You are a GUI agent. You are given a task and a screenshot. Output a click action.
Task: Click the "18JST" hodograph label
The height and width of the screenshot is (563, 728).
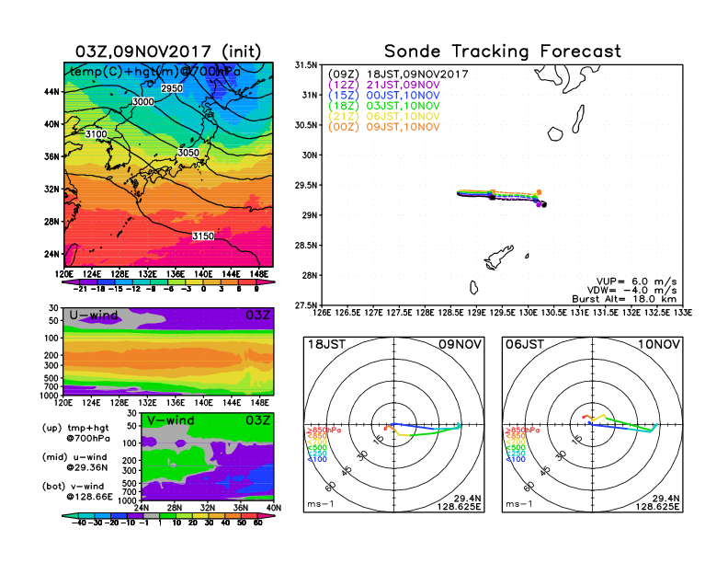point(327,345)
